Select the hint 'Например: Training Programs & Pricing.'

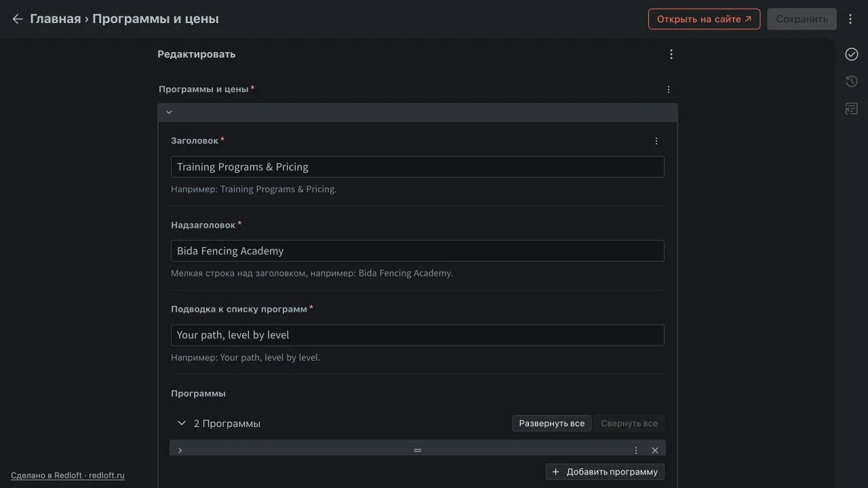click(254, 189)
